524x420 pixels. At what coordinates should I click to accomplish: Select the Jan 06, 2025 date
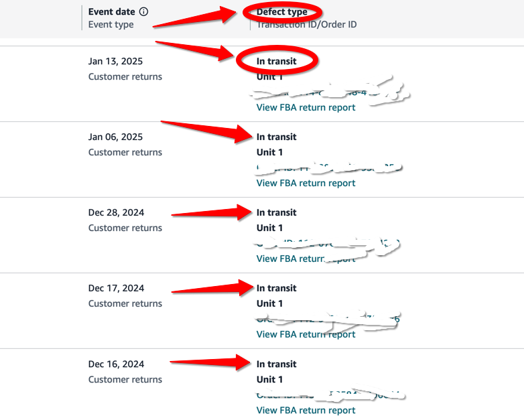[115, 137]
